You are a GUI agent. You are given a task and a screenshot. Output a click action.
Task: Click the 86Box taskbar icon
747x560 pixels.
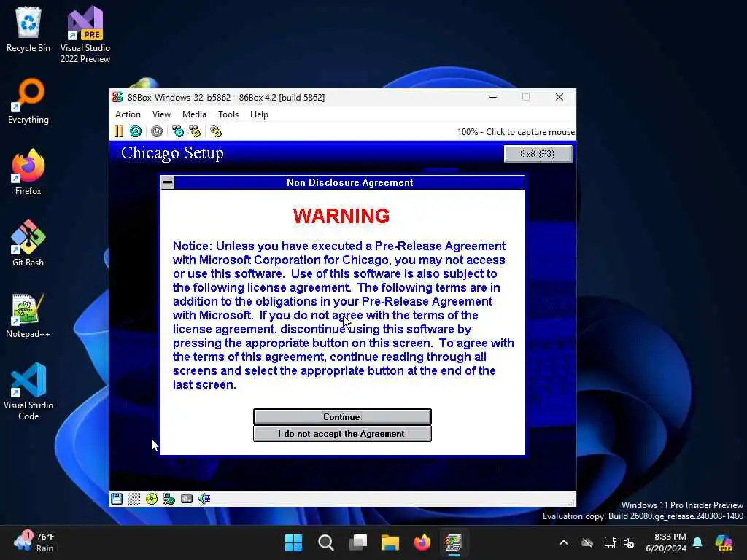[x=454, y=542]
